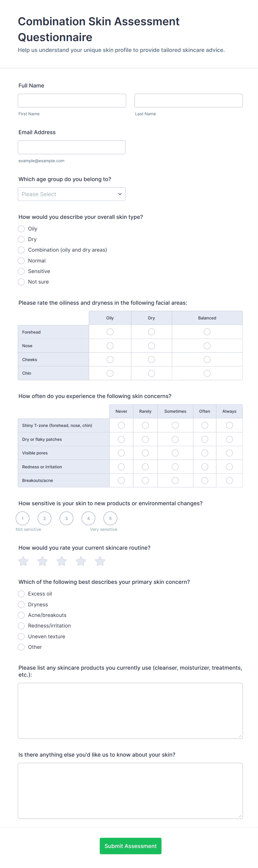Select Uneven texture concern option

(x=21, y=637)
